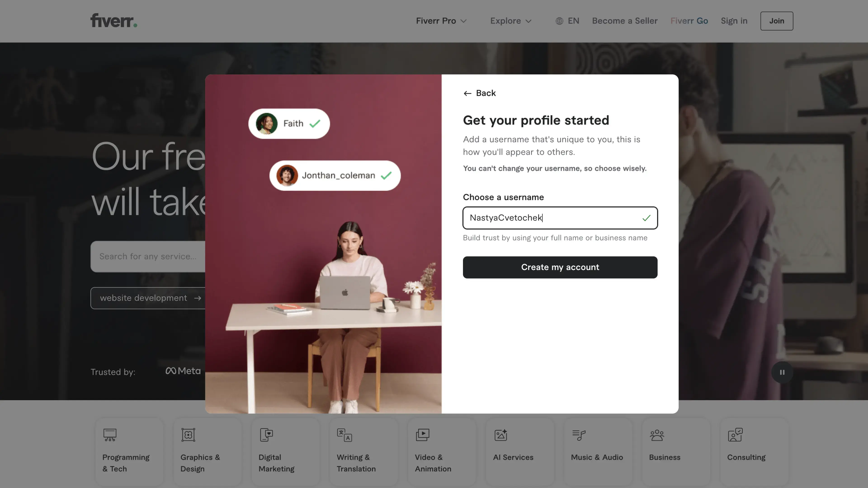Expand the Fiverr Pro dropdown
868x488 pixels.
point(441,21)
